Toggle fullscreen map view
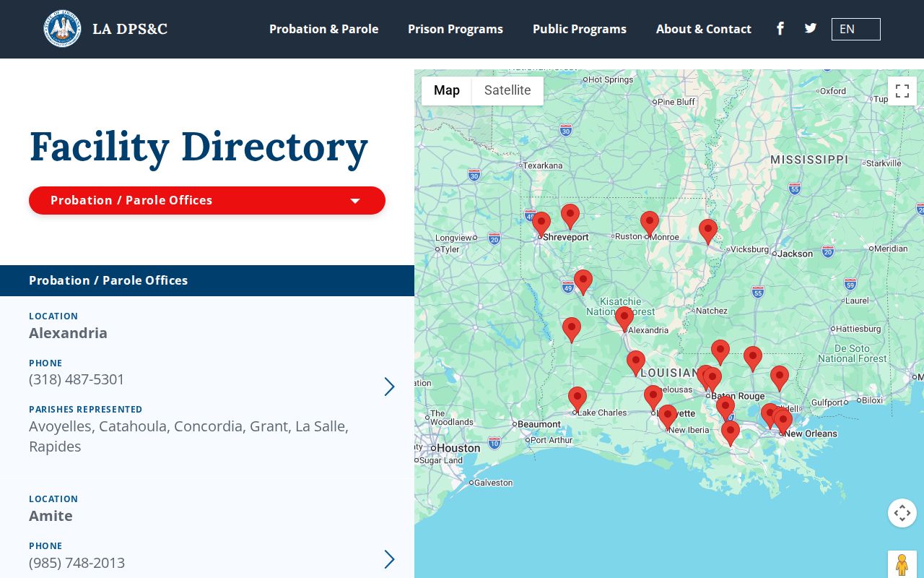 (x=902, y=91)
